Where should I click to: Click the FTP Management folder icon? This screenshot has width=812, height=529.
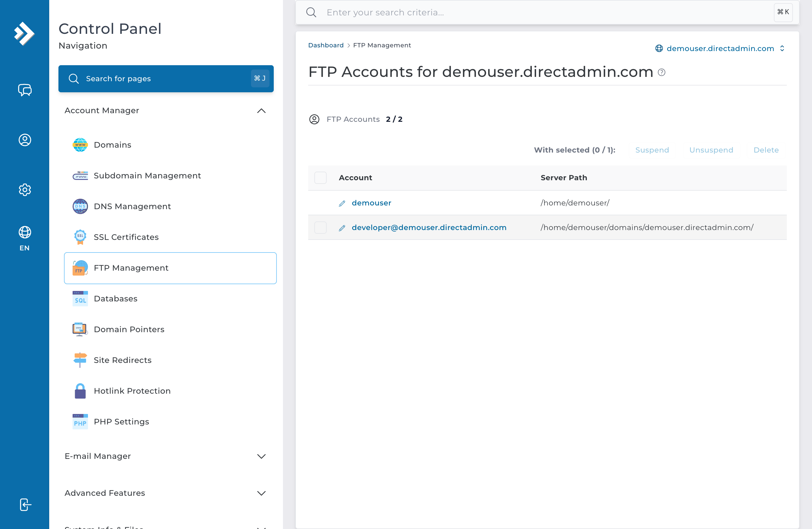80,268
